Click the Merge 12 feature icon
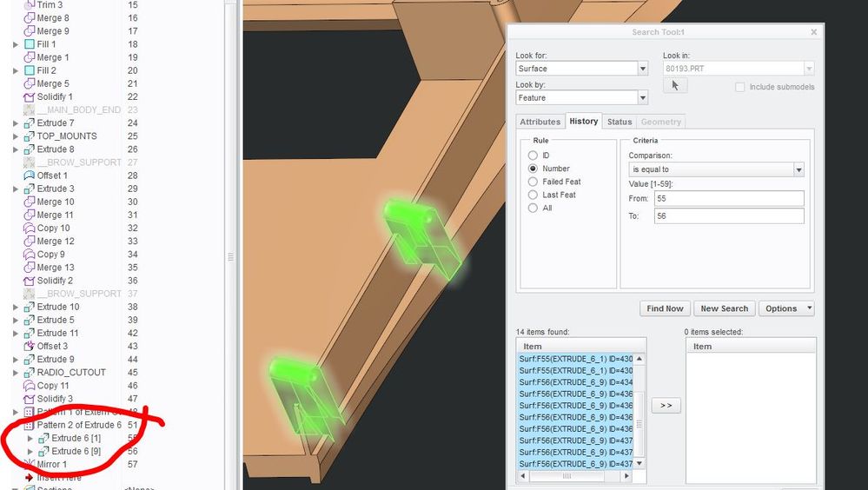 [x=30, y=242]
